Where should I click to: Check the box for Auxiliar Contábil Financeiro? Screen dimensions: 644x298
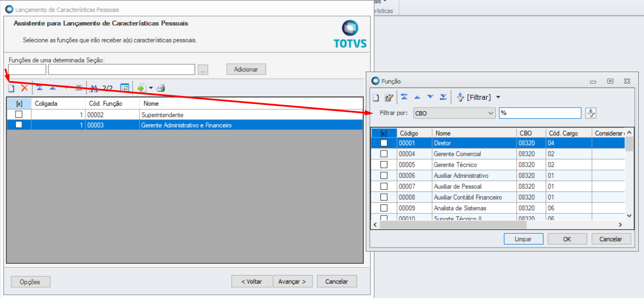pyautogui.click(x=384, y=197)
